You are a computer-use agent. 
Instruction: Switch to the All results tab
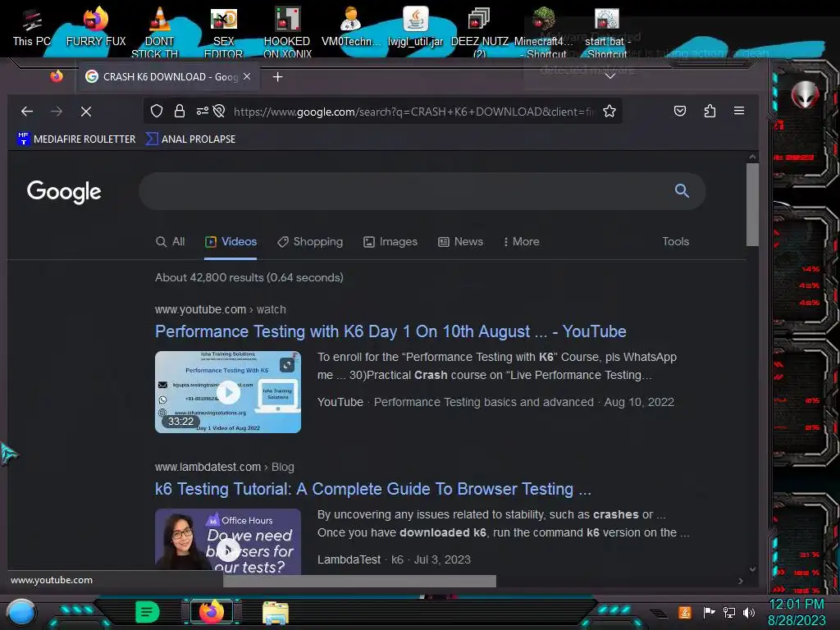tap(171, 242)
